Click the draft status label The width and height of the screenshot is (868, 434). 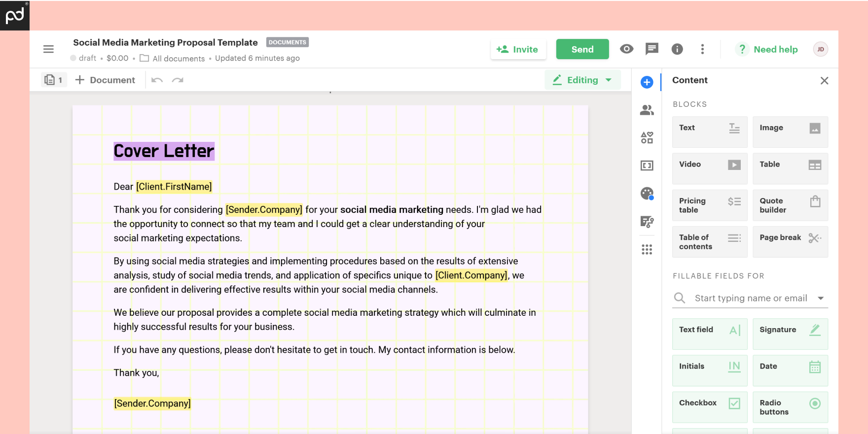point(83,58)
